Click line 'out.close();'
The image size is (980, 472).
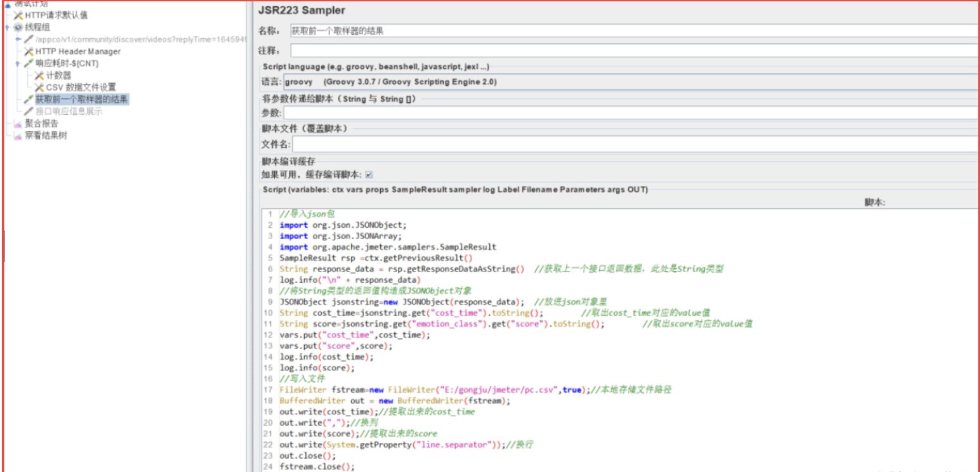(x=308, y=456)
